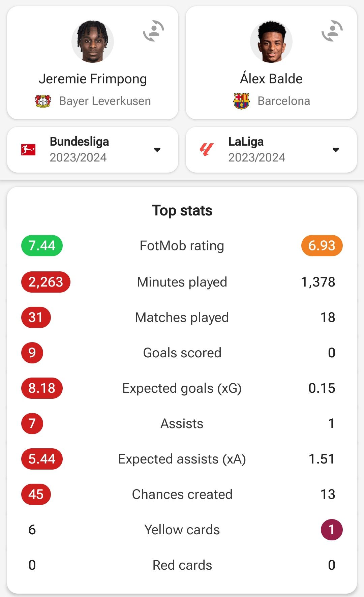Tap Frimpong's green 7.44 FotMob rating badge
The width and height of the screenshot is (364, 597).
[42, 245]
